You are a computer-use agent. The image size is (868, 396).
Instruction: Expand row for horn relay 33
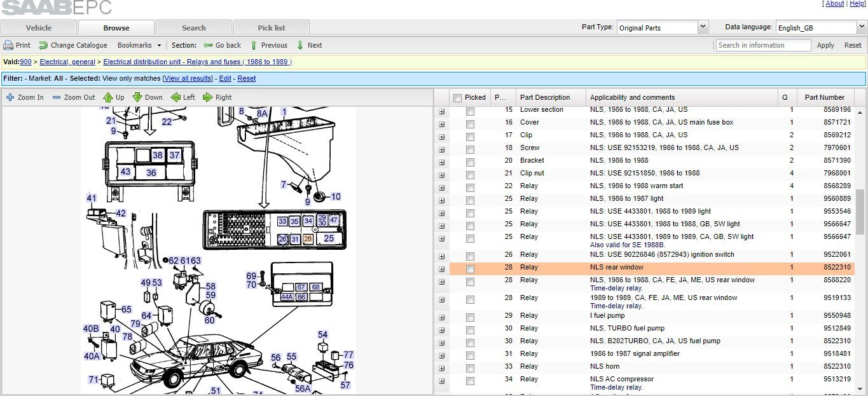[441, 367]
